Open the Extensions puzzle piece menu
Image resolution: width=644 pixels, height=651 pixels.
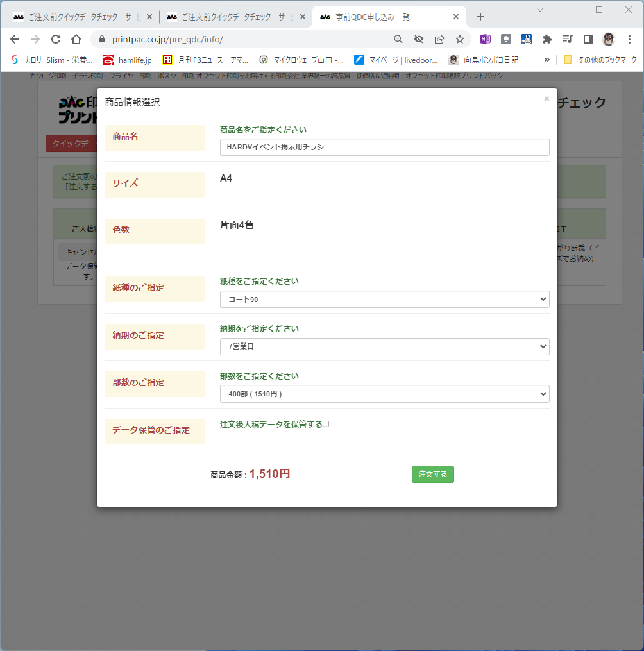tap(547, 39)
